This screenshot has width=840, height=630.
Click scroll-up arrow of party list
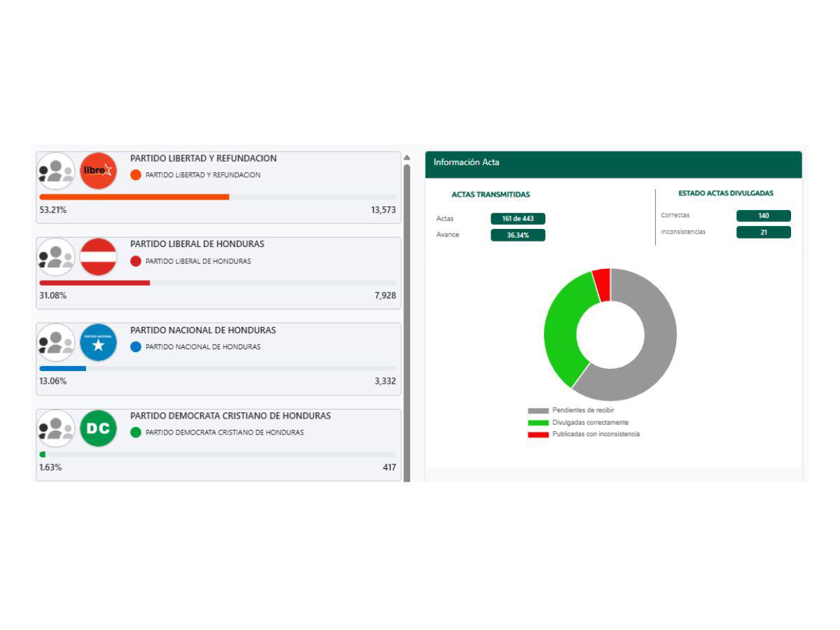click(x=407, y=157)
